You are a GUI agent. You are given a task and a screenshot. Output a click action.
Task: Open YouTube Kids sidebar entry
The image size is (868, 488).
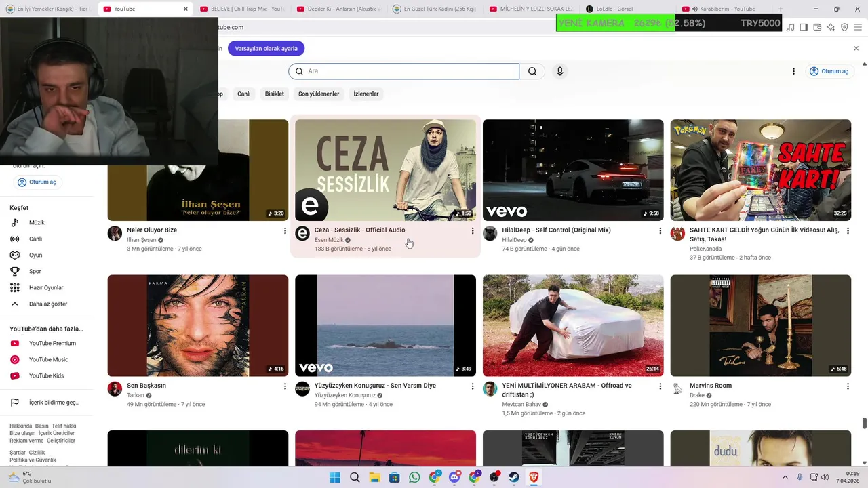tap(46, 375)
